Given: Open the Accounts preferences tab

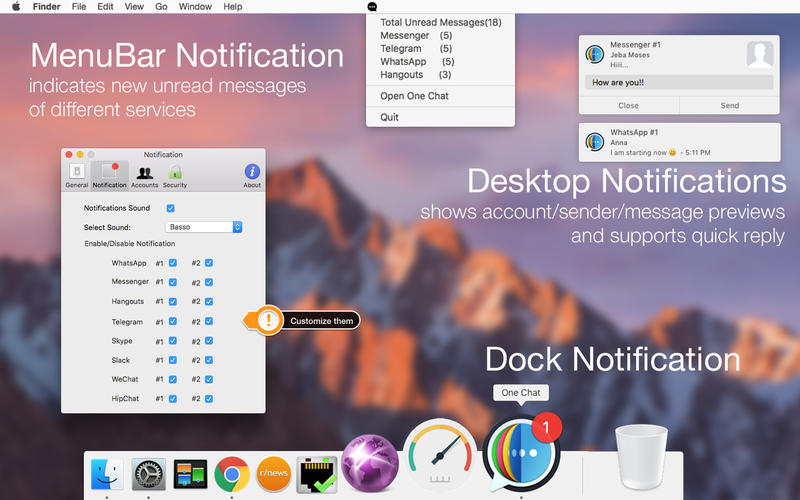Looking at the screenshot, I should pyautogui.click(x=144, y=176).
